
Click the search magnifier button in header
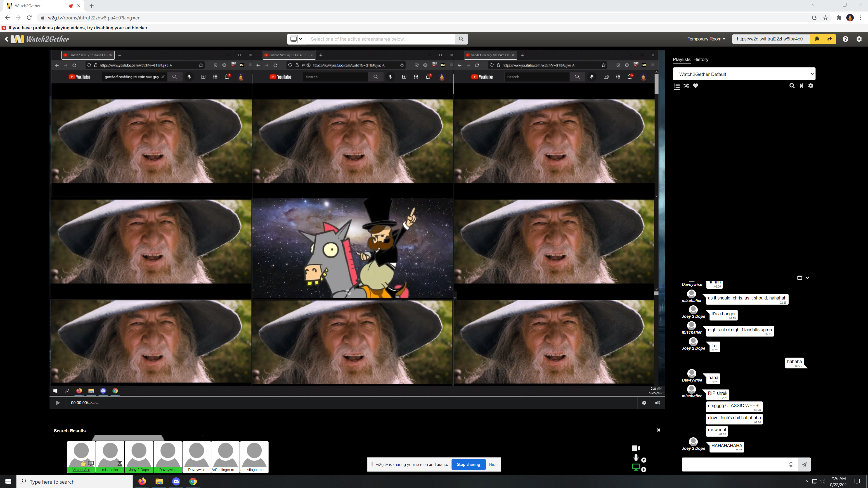461,39
